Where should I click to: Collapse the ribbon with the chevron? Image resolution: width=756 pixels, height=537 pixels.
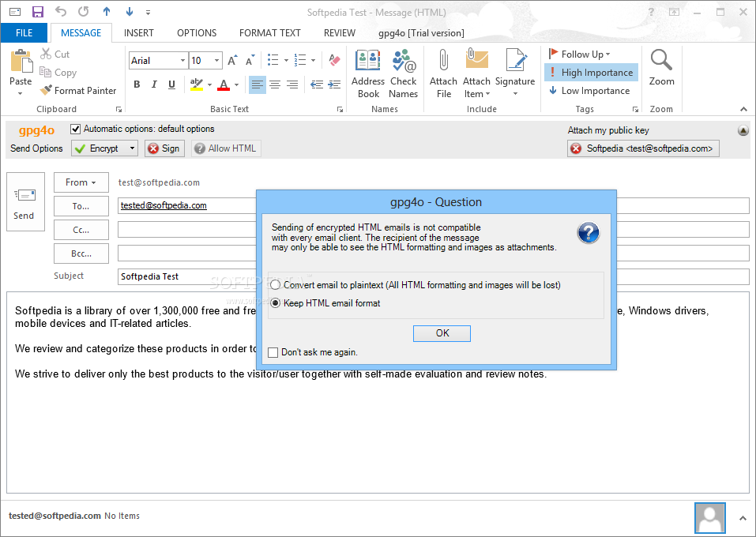click(743, 110)
